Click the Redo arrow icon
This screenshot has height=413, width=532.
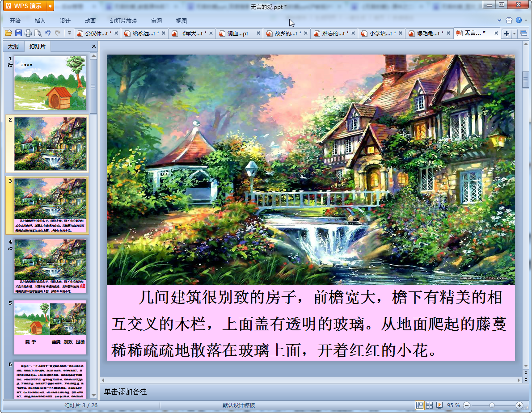click(x=58, y=33)
